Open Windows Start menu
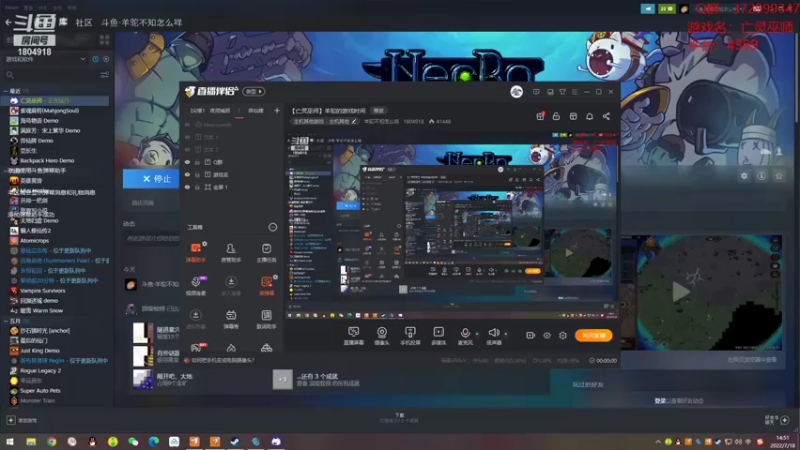Screen dimensions: 800x450 [10, 442]
